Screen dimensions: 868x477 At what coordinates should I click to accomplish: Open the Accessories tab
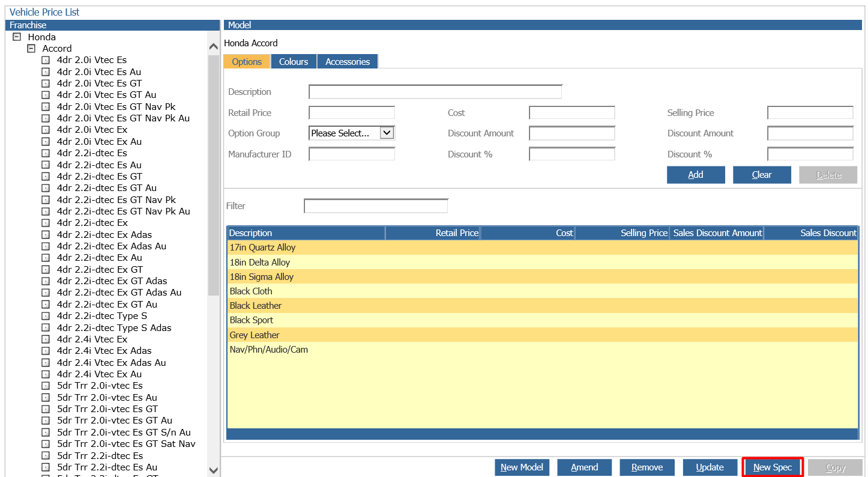[x=348, y=61]
